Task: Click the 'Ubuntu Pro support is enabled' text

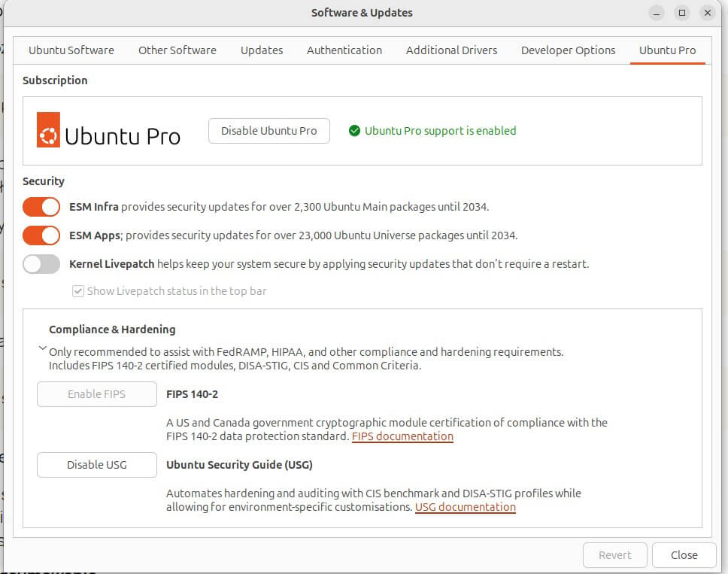Action: click(440, 131)
